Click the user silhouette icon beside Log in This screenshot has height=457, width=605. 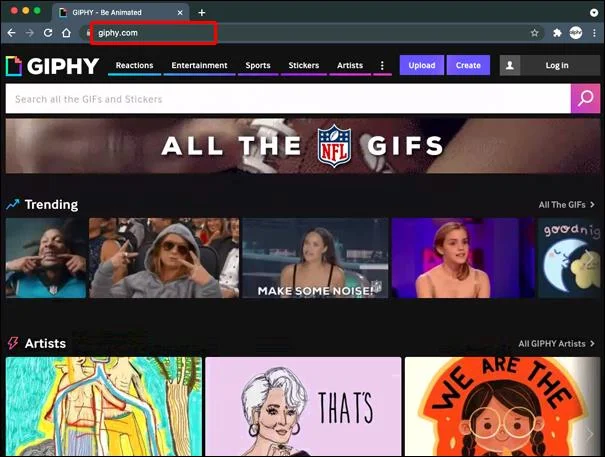[510, 65]
